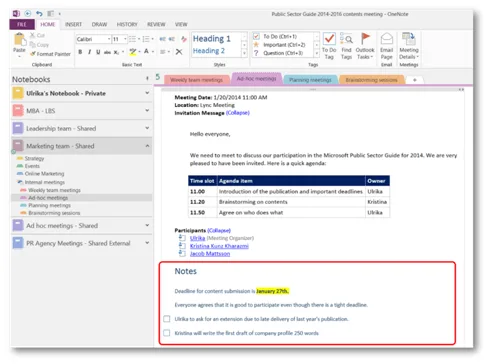The height and width of the screenshot is (364, 489).
Task: Click the To Do Tag button
Action: pos(329,46)
